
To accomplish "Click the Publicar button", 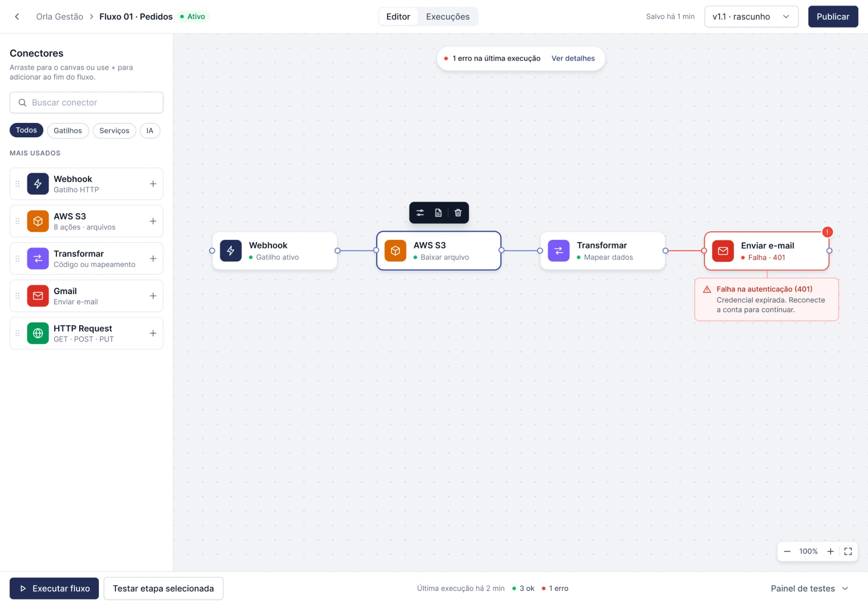I will pos(833,17).
